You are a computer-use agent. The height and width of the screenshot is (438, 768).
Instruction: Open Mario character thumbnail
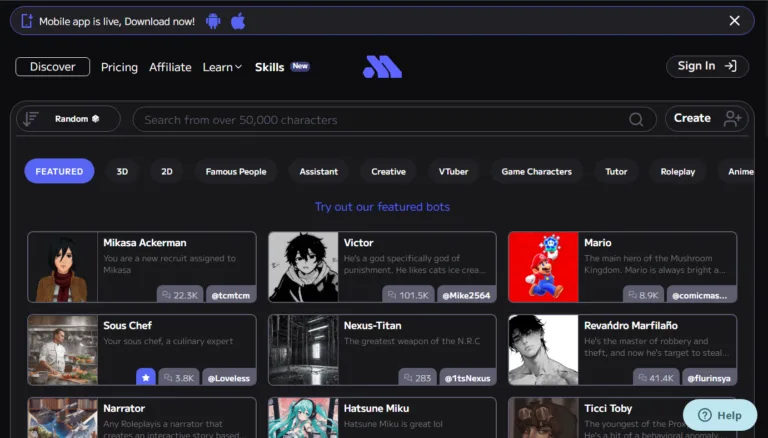click(544, 267)
